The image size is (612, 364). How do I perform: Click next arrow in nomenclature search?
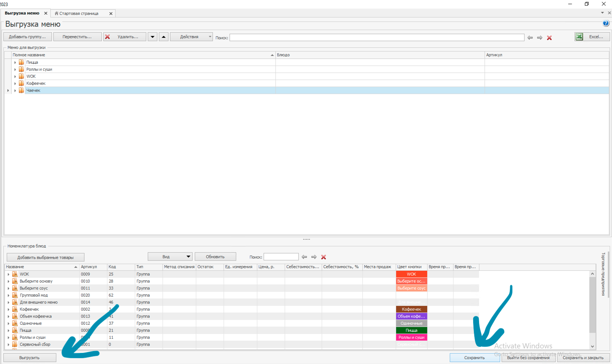click(x=314, y=257)
